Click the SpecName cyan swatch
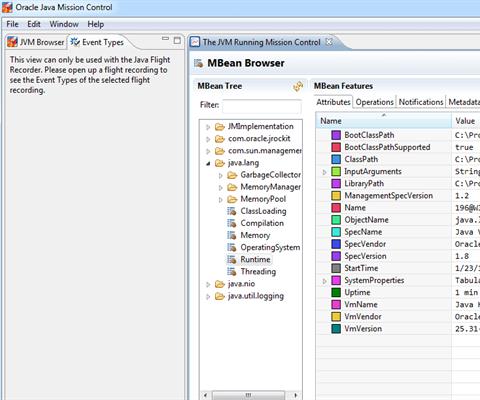The height and width of the screenshot is (400, 480). pyautogui.click(x=336, y=232)
